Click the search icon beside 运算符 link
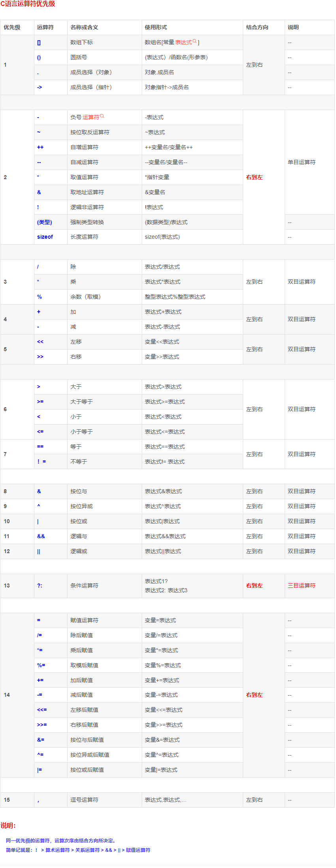Screen dimensions: 336x868 102,116
